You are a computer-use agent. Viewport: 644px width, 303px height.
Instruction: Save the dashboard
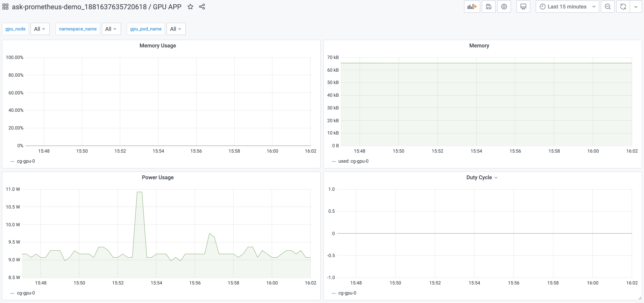click(488, 7)
